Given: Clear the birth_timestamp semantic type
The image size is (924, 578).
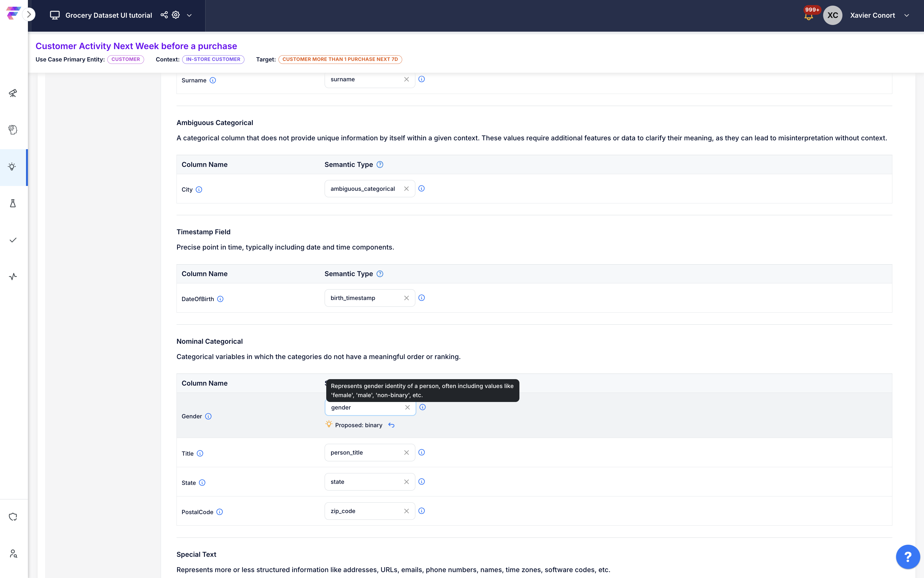Looking at the screenshot, I should point(406,298).
